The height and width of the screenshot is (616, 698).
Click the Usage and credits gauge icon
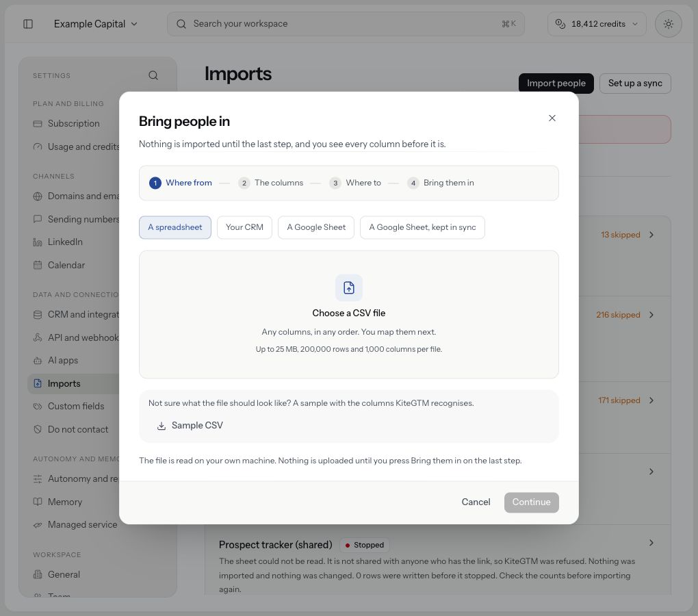tap(38, 147)
